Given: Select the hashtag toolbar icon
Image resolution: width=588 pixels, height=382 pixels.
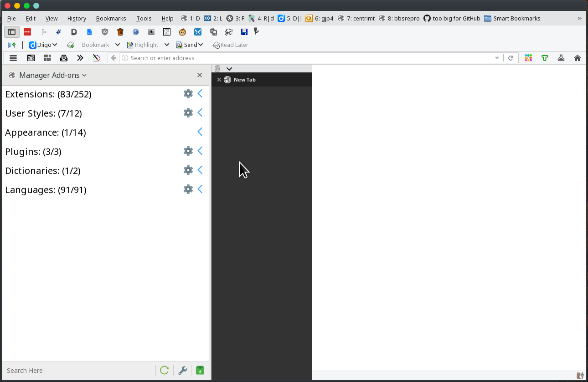Looking at the screenshot, I should pos(58,32).
